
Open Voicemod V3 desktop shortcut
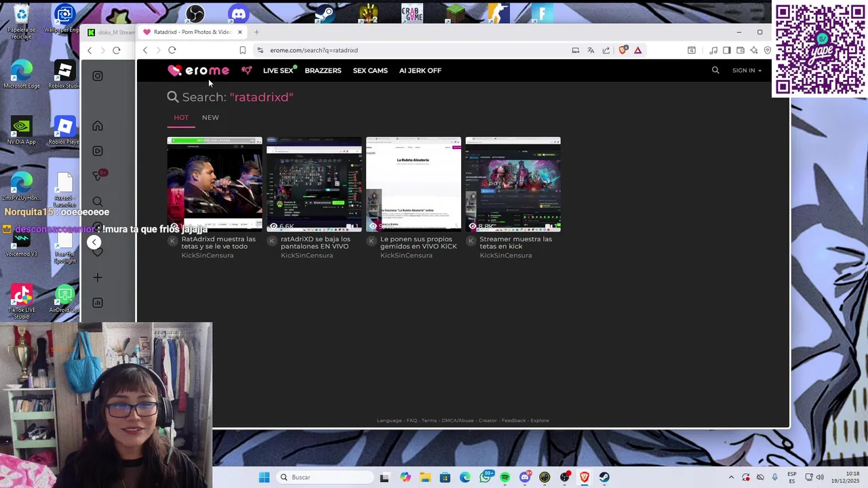pyautogui.click(x=22, y=244)
